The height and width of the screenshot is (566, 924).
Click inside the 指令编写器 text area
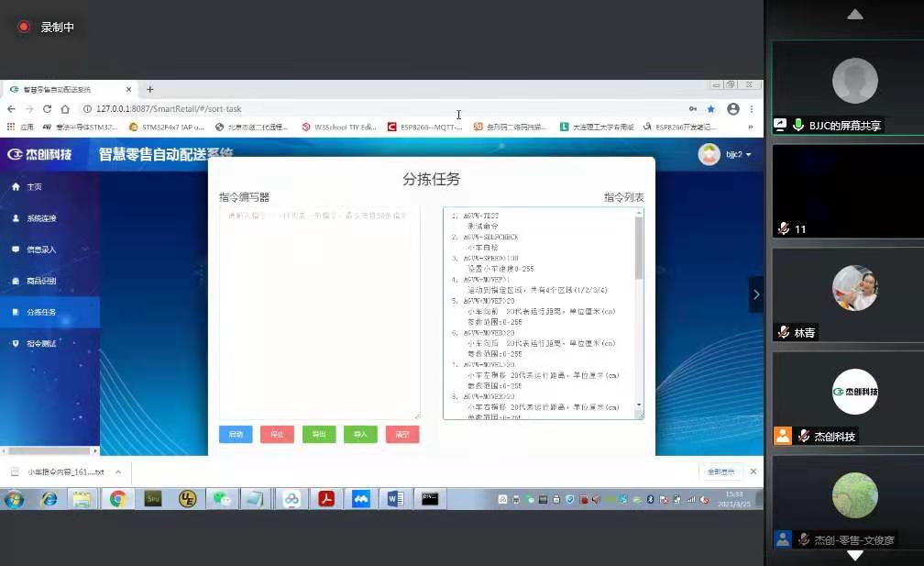[319, 312]
